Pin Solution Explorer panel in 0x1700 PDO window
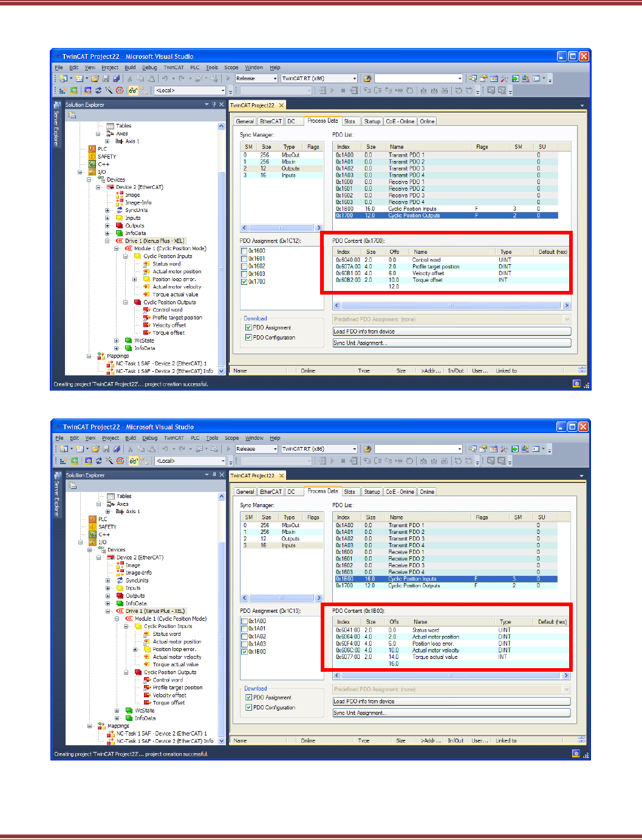 tap(214, 104)
